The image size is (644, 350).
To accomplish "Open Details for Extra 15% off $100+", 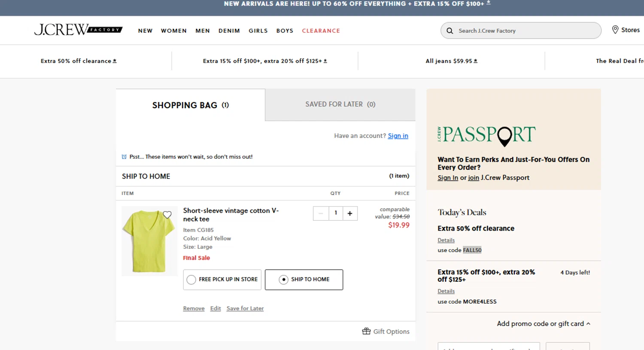I will point(446,291).
